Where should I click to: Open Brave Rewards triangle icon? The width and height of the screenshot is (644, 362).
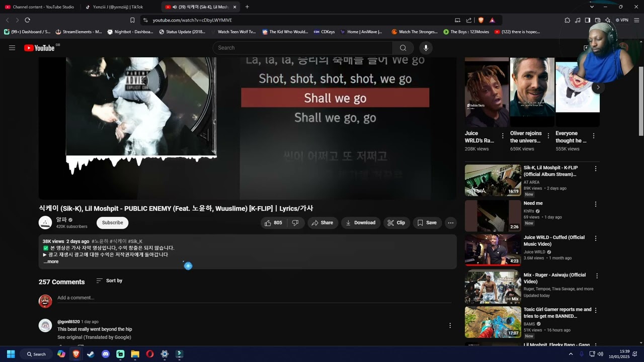492,20
